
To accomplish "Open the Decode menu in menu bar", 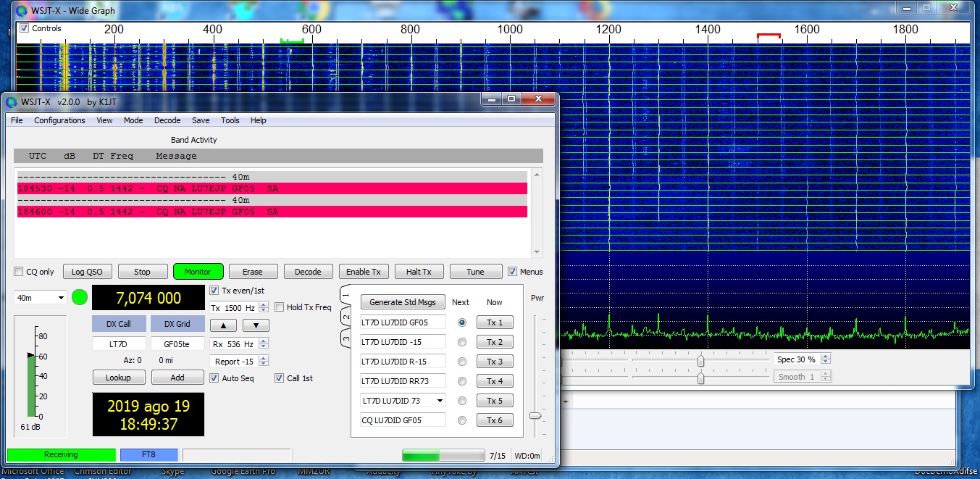I will tap(167, 120).
